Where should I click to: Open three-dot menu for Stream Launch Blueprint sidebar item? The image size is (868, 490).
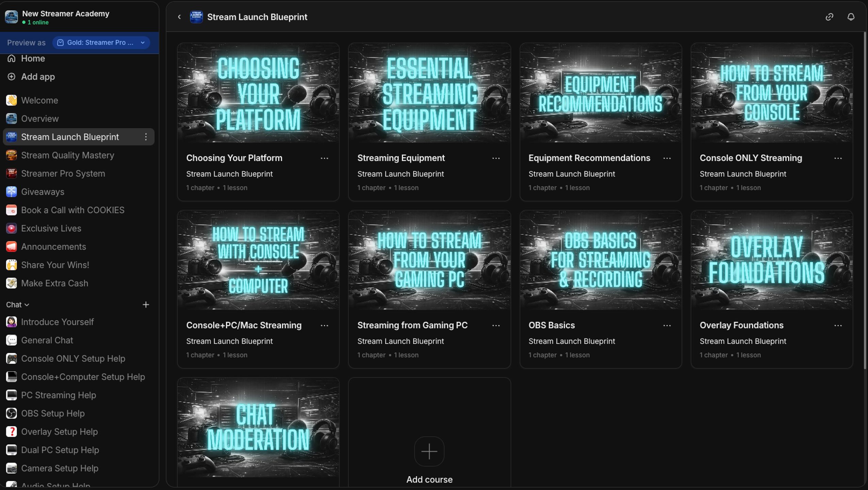146,137
